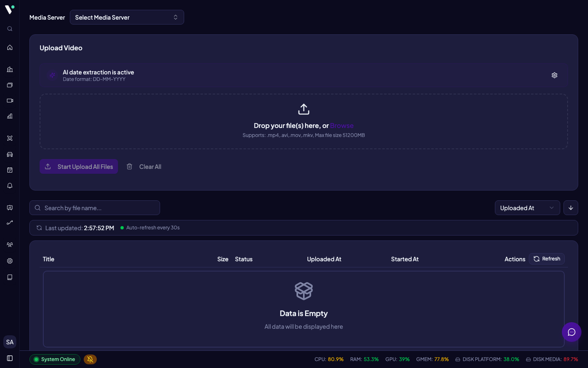Viewport: 588px width, 368px height.
Task: Click the upload arrow icon in drop zone
Action: pyautogui.click(x=304, y=109)
